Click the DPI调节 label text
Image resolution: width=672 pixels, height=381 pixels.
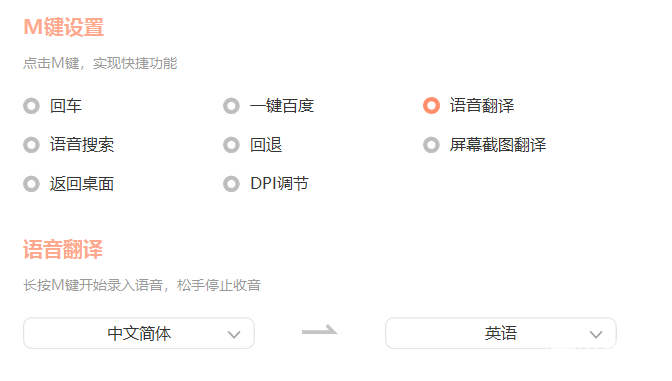[279, 184]
